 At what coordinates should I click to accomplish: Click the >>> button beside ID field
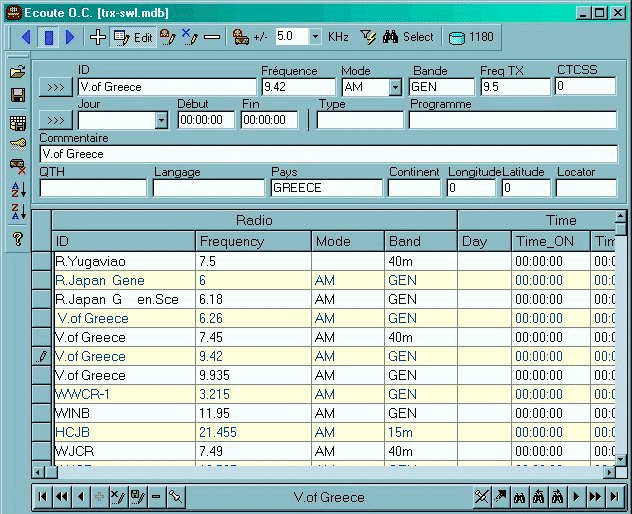coord(56,87)
